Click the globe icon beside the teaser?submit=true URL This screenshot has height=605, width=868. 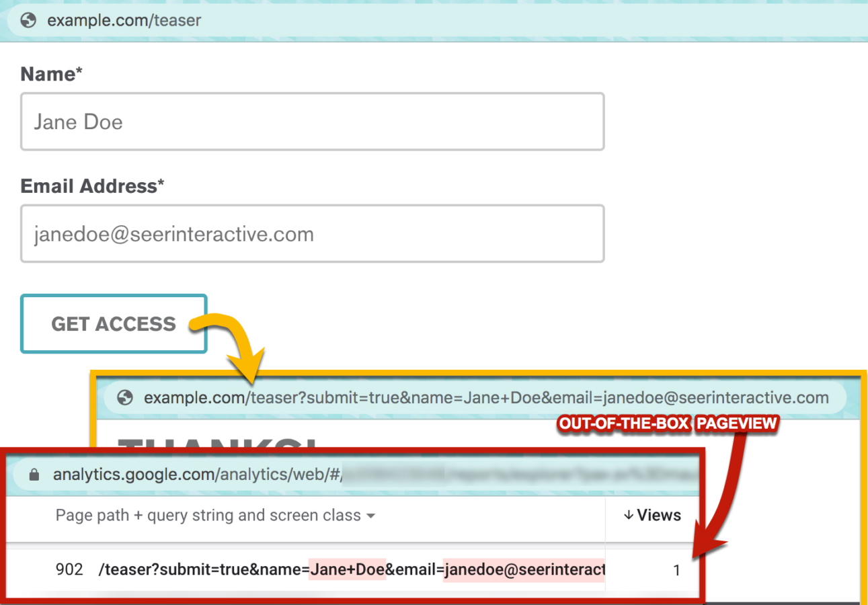[124, 399]
